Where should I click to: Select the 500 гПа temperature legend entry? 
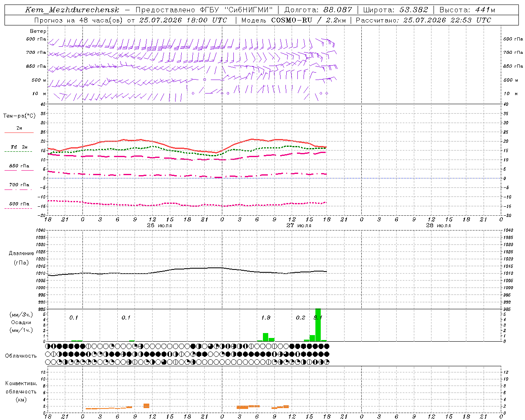[x=19, y=204]
